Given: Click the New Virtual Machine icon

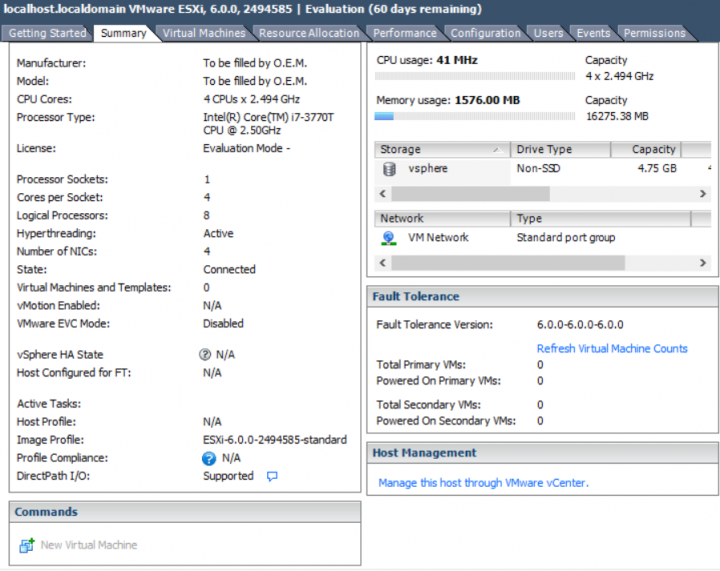Looking at the screenshot, I should point(27,545).
